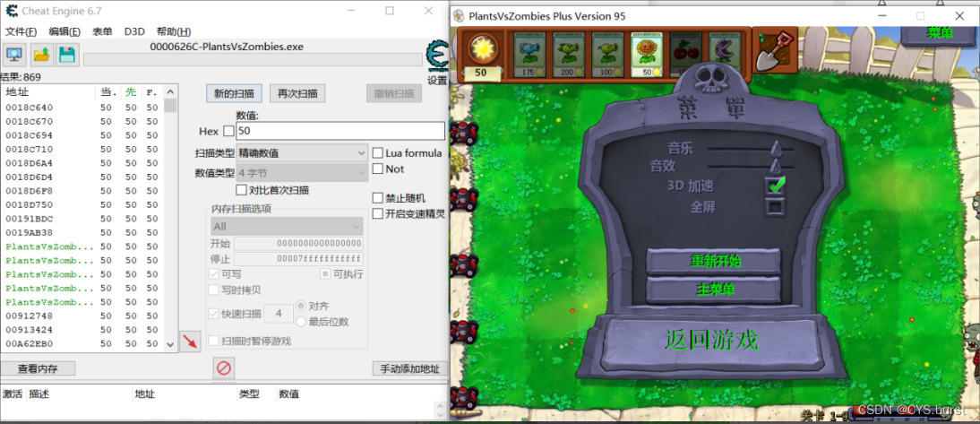
Task: Open the folder icon to load file
Action: (x=41, y=55)
